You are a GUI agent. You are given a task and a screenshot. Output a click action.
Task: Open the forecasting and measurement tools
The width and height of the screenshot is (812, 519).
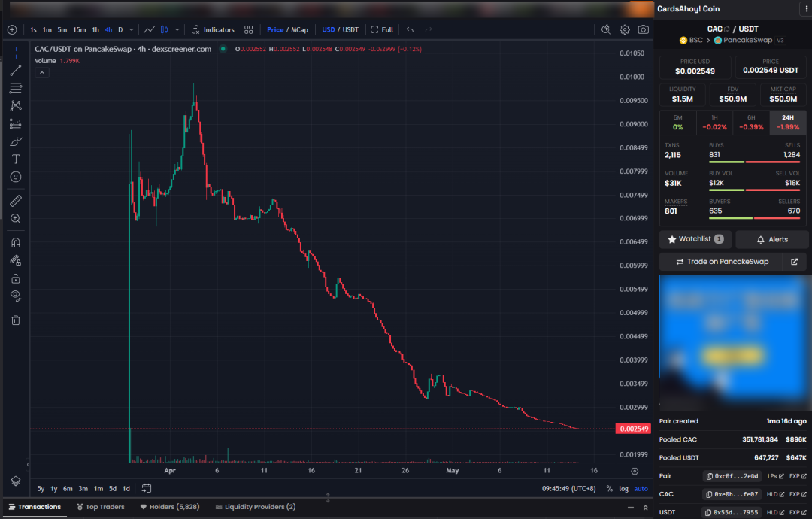(16, 124)
